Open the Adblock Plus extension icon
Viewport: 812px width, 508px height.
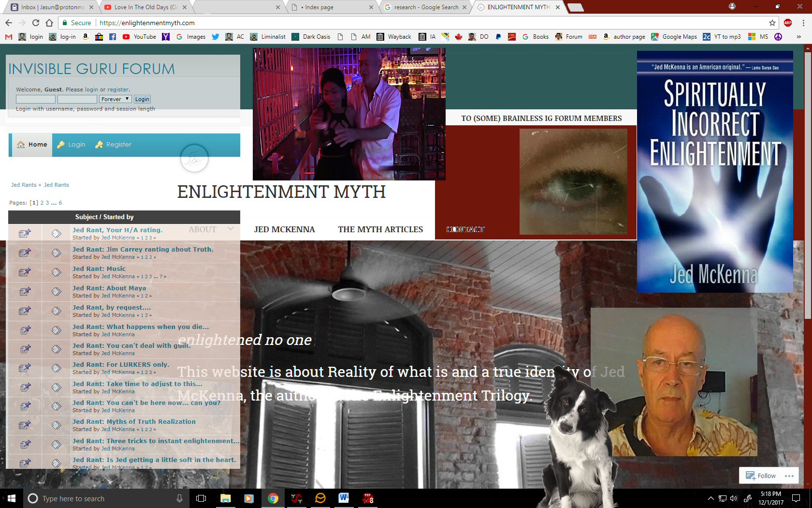788,23
